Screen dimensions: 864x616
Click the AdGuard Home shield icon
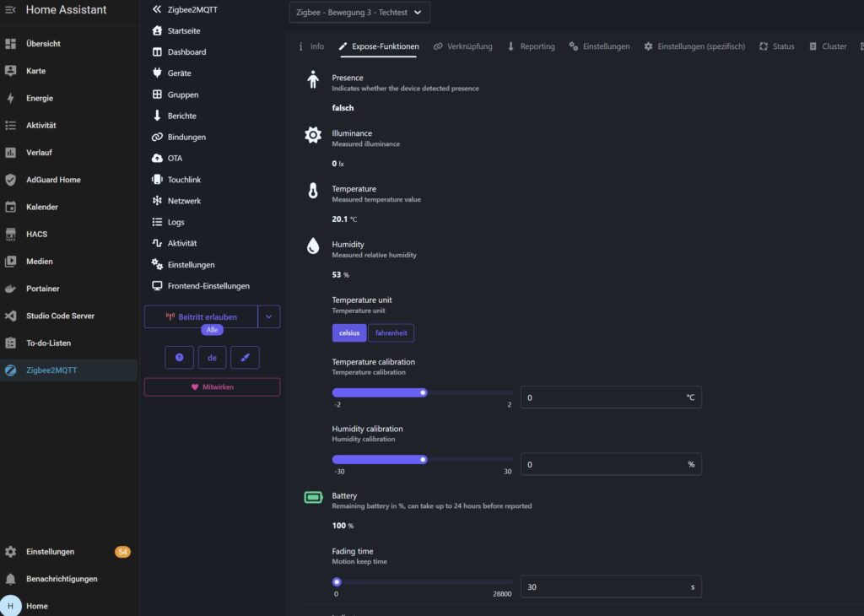point(10,180)
